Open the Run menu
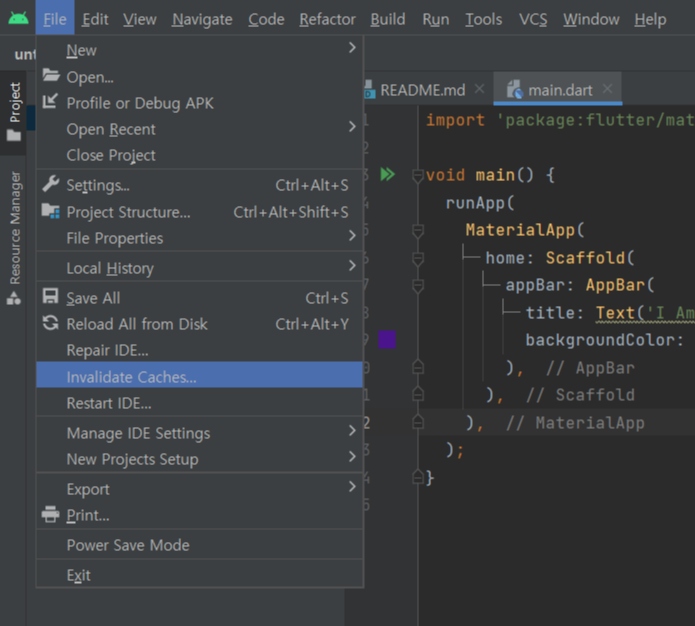 436,19
